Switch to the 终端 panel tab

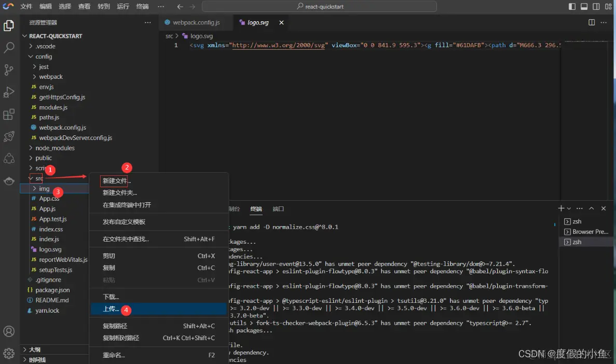(256, 209)
